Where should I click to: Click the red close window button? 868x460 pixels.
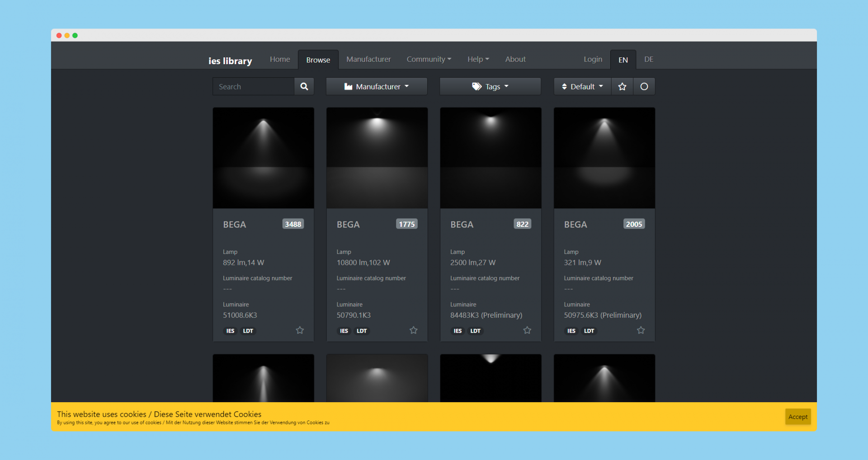(x=59, y=35)
